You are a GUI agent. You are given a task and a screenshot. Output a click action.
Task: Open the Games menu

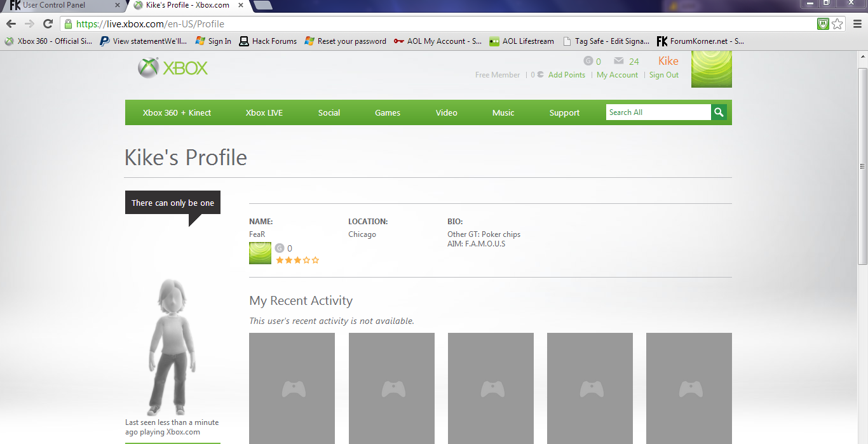tap(388, 112)
